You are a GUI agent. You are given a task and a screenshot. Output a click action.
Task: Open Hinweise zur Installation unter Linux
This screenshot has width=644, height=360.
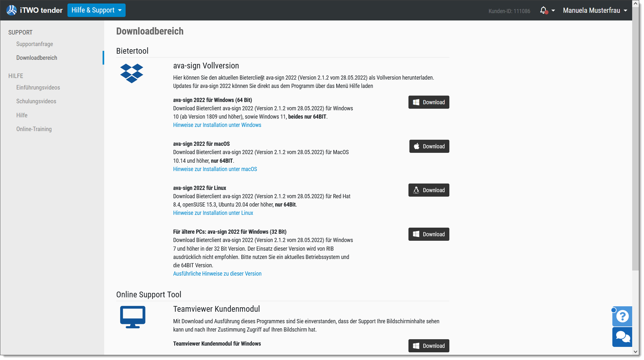click(x=213, y=213)
